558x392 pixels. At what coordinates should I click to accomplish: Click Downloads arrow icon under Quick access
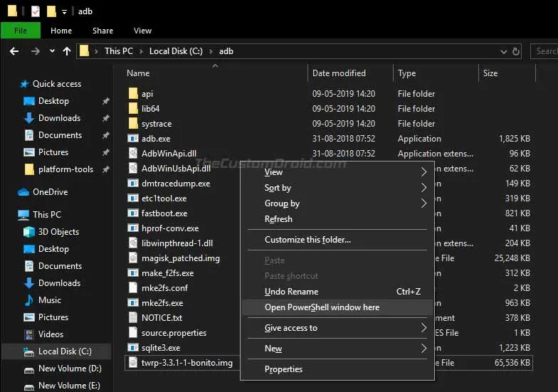(x=28, y=118)
